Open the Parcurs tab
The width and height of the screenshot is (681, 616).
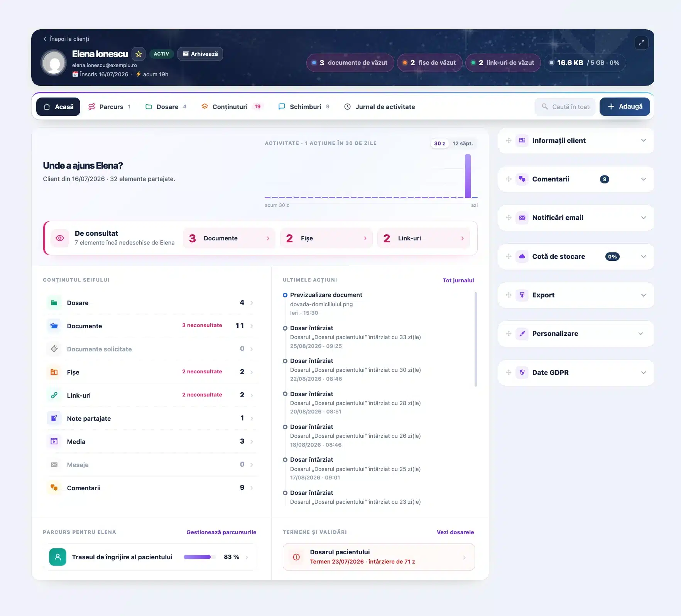click(x=109, y=107)
